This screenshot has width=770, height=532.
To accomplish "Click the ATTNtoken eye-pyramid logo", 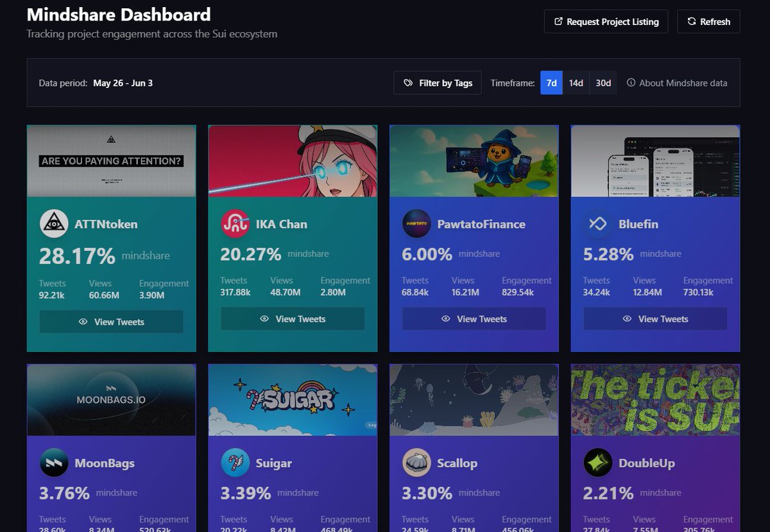I will 54,224.
